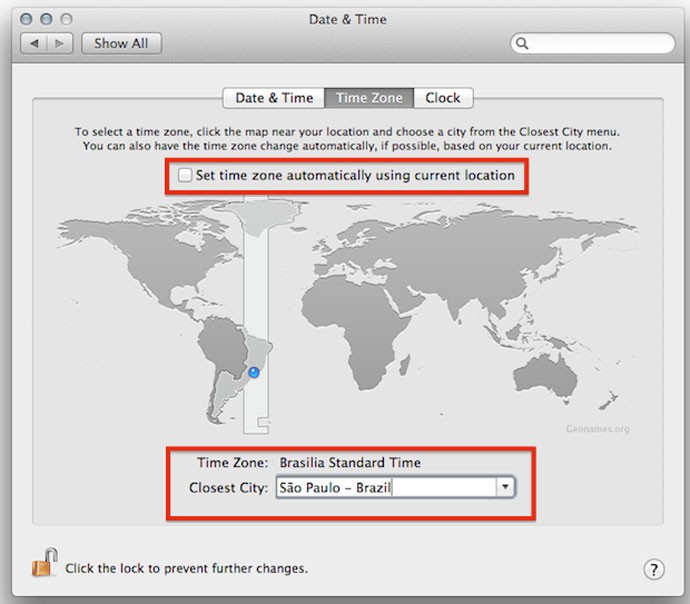Screen dimensions: 690x604
Task: Enable set time zone automatically checkbox
Action: point(185,176)
